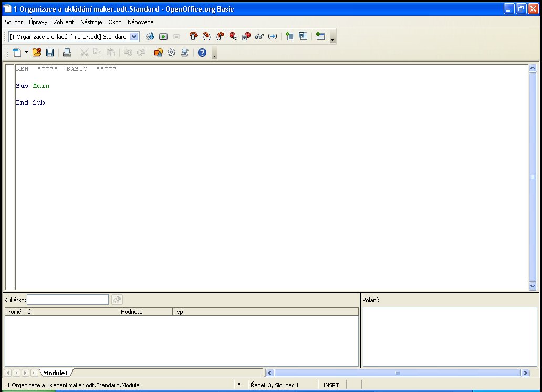Click the Step Out icon

click(220, 36)
